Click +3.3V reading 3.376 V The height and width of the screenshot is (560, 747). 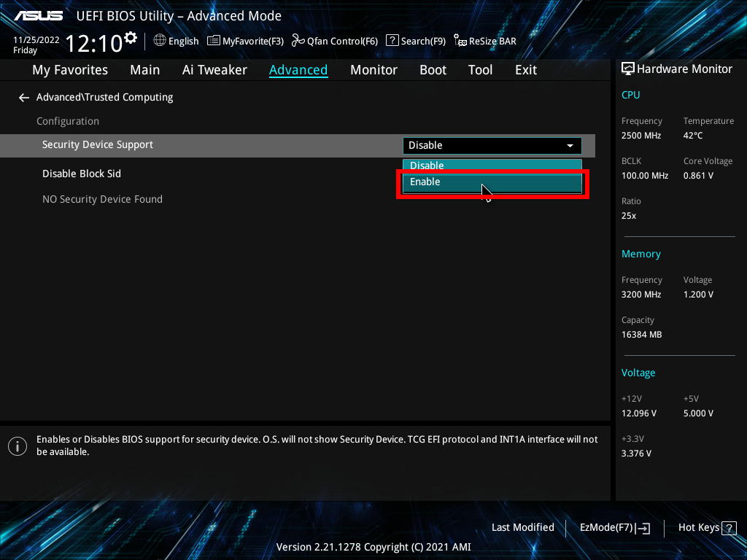tap(636, 454)
